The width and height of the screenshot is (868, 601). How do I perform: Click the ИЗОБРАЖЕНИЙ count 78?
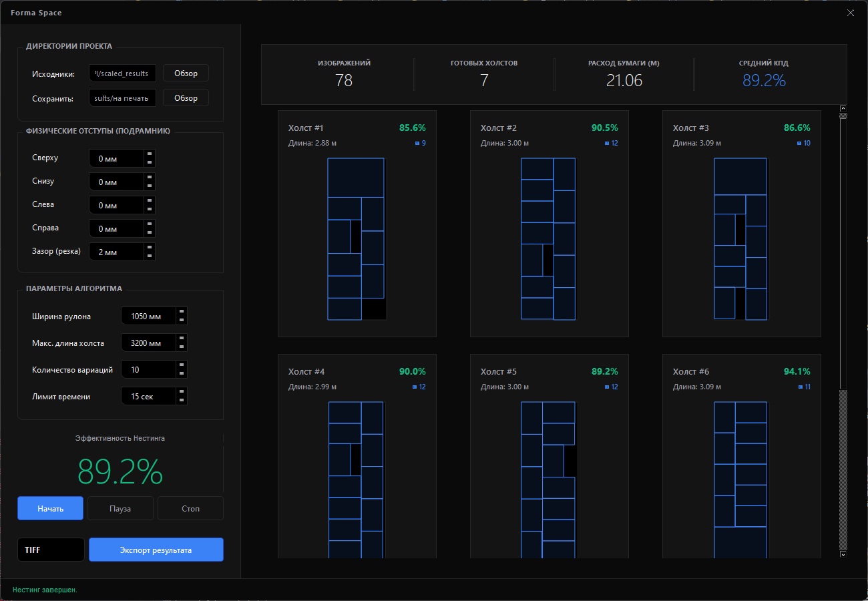(x=344, y=81)
